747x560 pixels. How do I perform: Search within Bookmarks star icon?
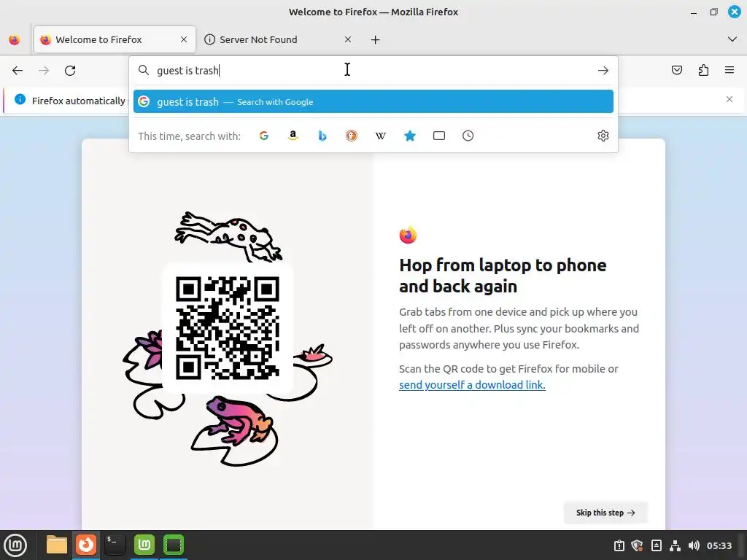[x=410, y=136]
